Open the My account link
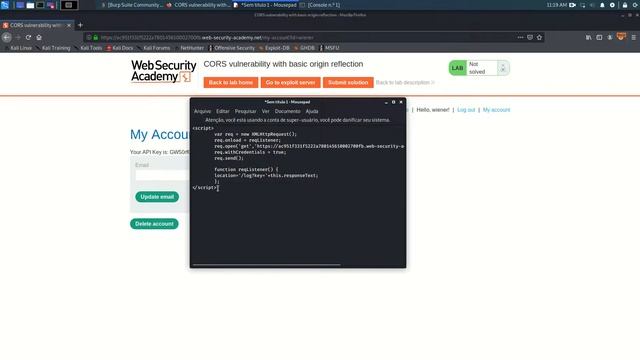The image size is (640, 360). (496, 110)
